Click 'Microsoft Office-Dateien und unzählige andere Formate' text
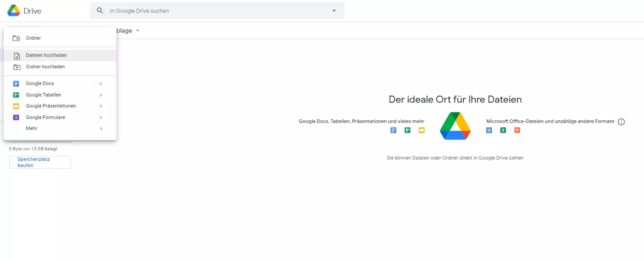The height and width of the screenshot is (260, 644). 550,121
